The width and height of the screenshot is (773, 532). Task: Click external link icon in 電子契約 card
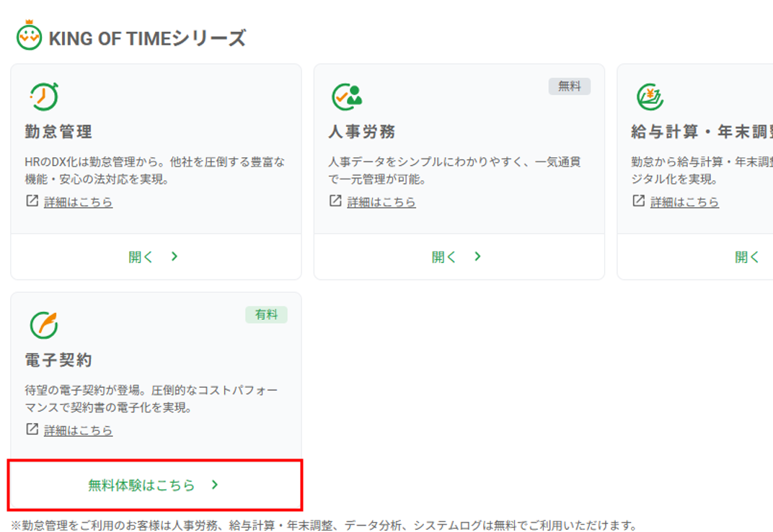click(32, 430)
